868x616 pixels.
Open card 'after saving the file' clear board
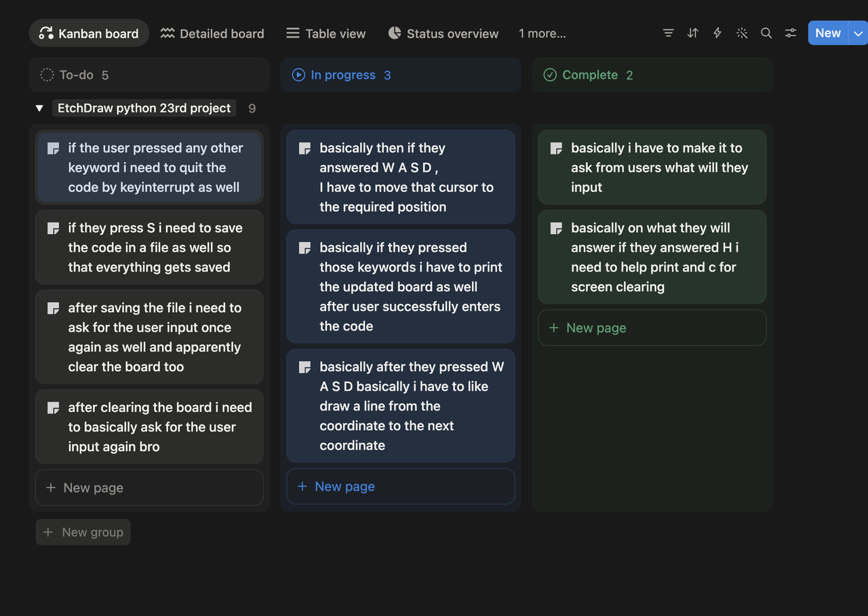click(x=149, y=337)
